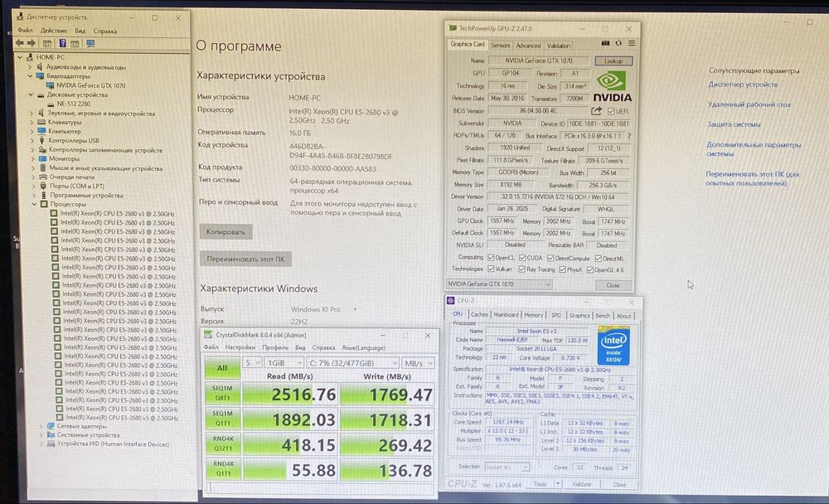Click the CPU-Z title bar app icon
This screenshot has width=829, height=504.
click(450, 300)
